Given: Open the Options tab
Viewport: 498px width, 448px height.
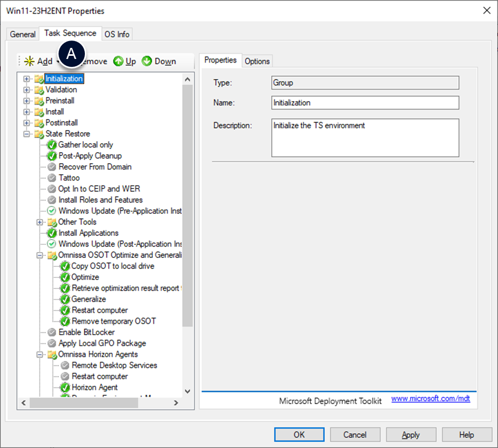Looking at the screenshot, I should point(257,61).
